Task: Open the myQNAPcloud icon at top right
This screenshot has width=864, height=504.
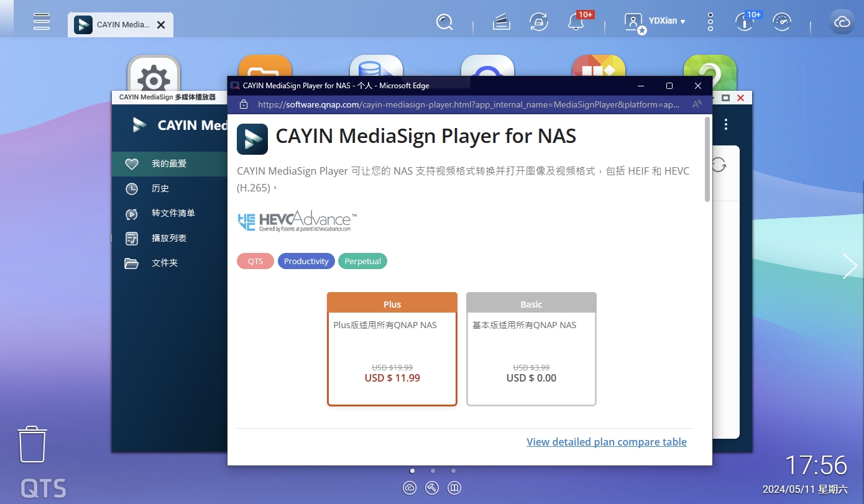Action: [842, 22]
